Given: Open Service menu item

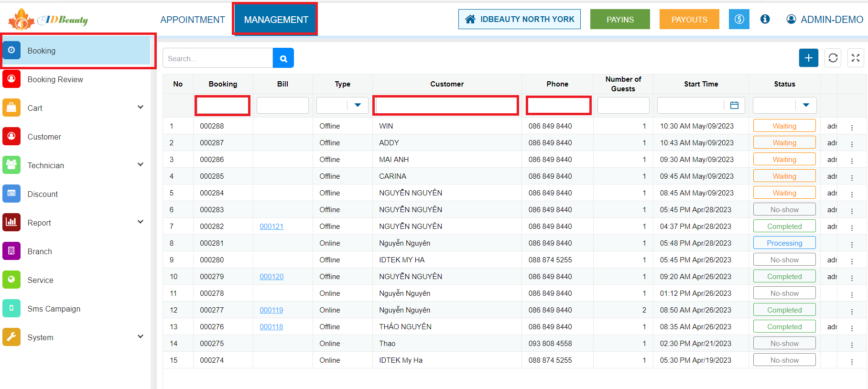Looking at the screenshot, I should click(x=40, y=280).
